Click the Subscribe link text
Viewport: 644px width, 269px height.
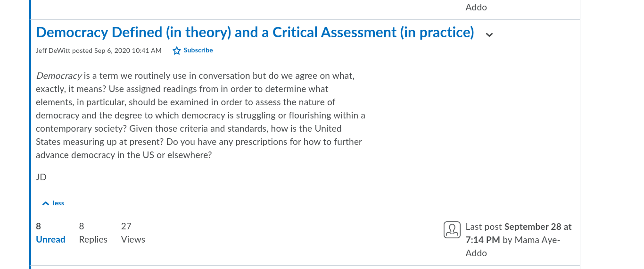click(x=198, y=50)
